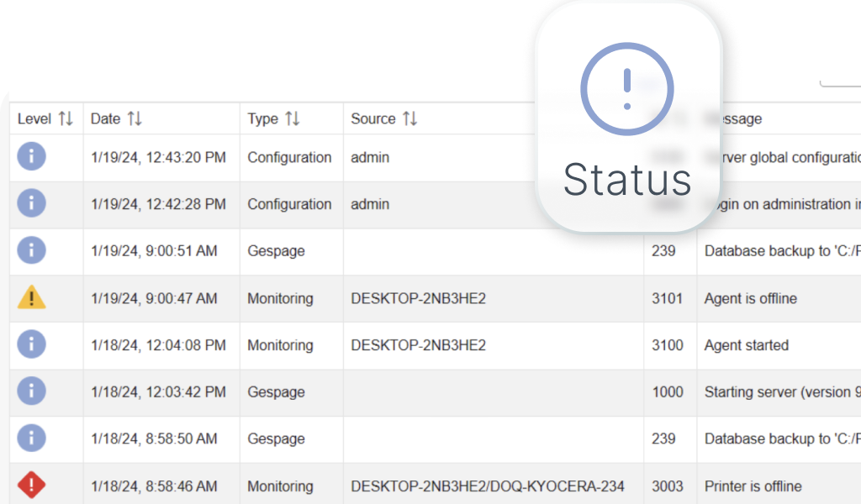Viewport: 861px width, 504px height.
Task: Click Monitoring type in 9:00:47 AM row
Action: point(280,298)
